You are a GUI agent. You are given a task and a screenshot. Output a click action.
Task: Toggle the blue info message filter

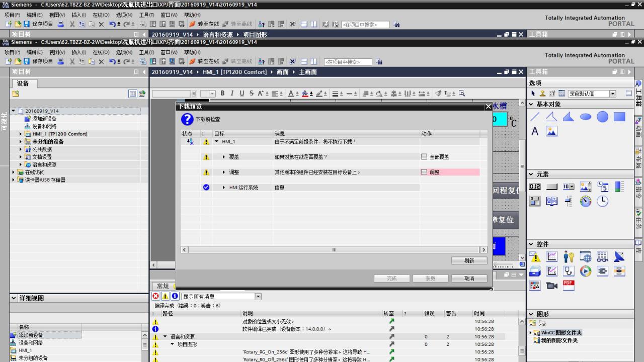click(175, 296)
